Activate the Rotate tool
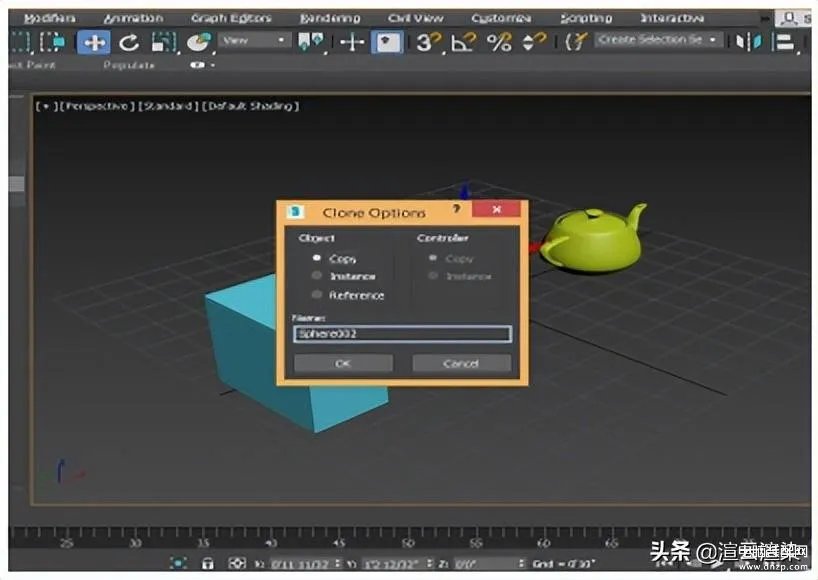Screen dimensions: 818x580 (129, 41)
